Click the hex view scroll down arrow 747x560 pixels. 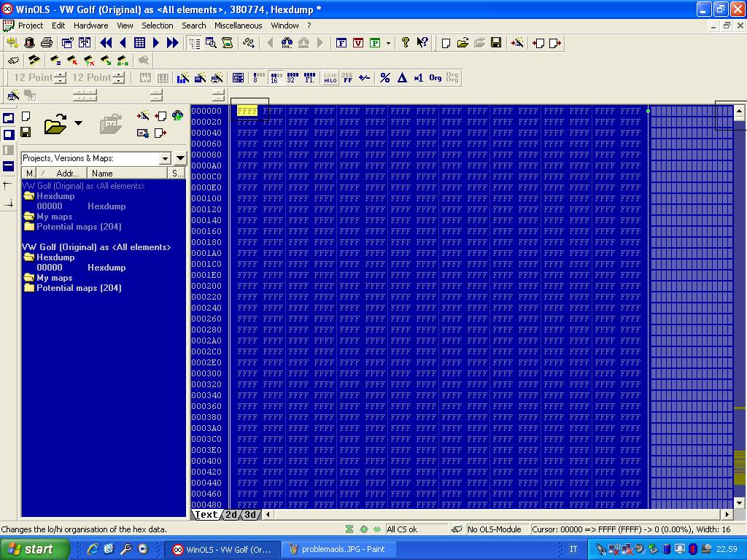(740, 503)
